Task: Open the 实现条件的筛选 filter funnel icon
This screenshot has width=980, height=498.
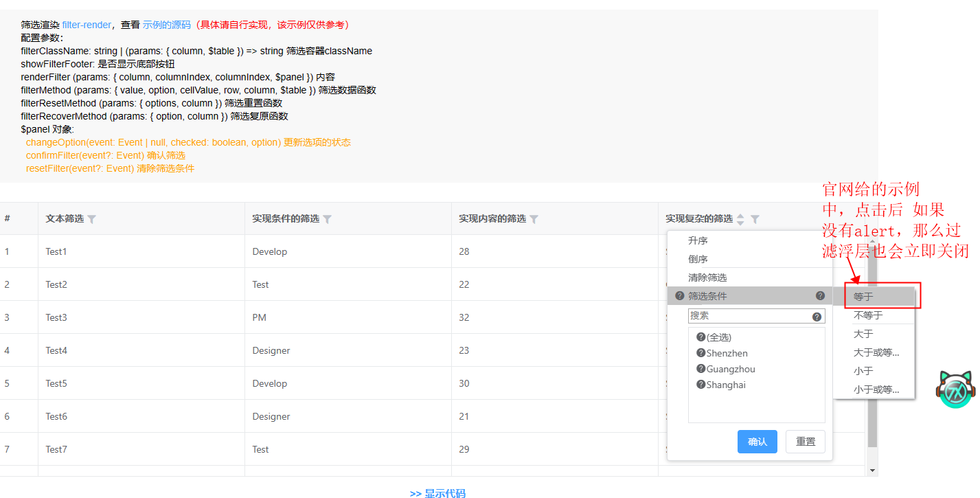Action: point(328,218)
